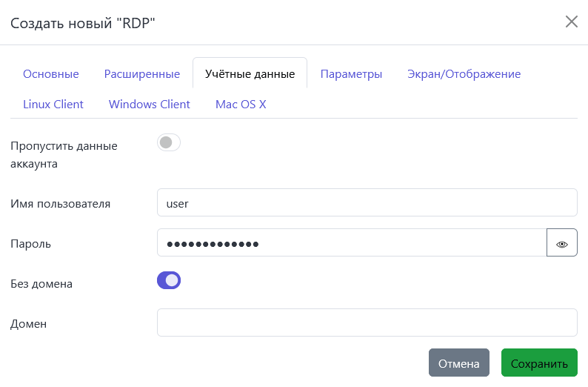Close the create new RDP dialog

pos(571,21)
